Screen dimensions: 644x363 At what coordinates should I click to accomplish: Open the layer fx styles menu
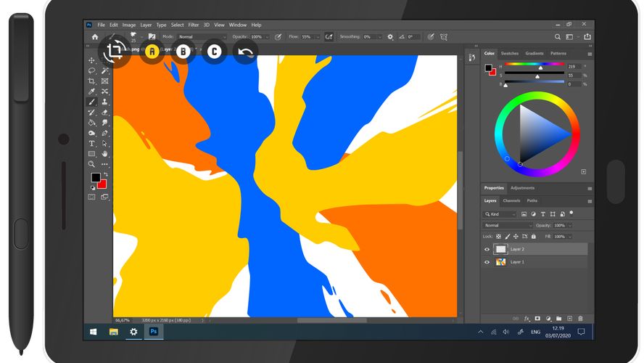(526, 318)
